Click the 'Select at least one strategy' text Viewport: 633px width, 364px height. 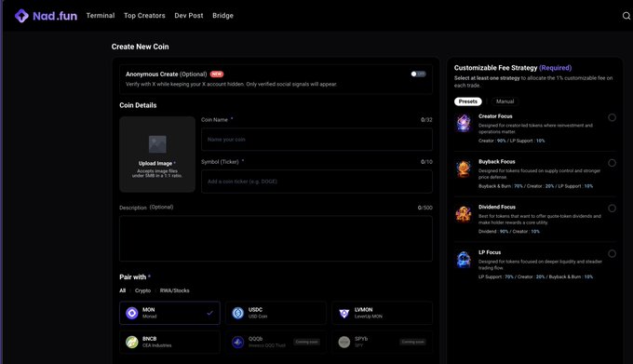click(x=487, y=78)
